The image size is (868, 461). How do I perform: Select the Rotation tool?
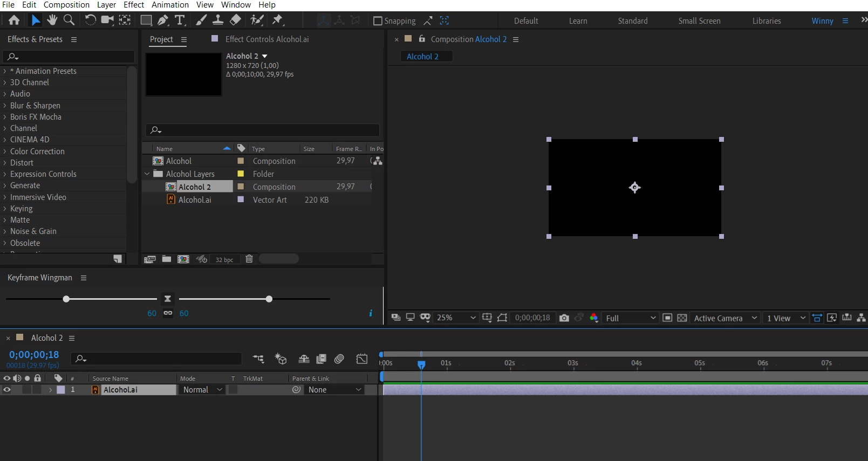[90, 20]
